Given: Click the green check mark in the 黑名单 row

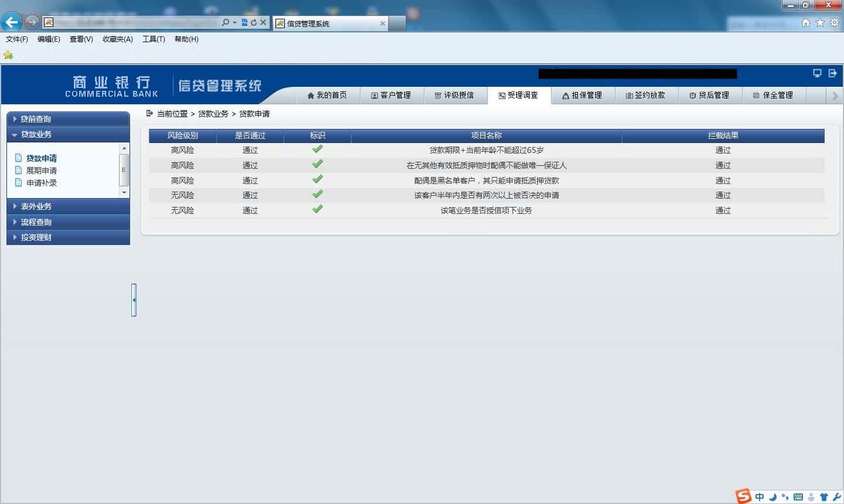Looking at the screenshot, I should [x=318, y=179].
